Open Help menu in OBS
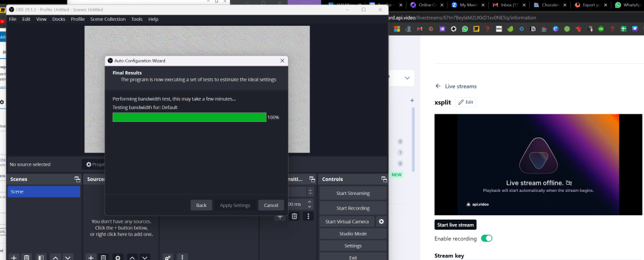Viewport: 644px width, 260px height. click(x=153, y=19)
